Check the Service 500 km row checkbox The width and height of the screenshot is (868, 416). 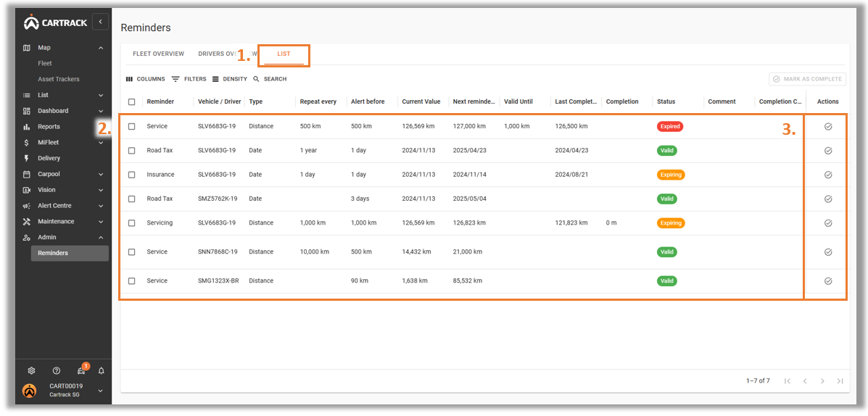131,126
